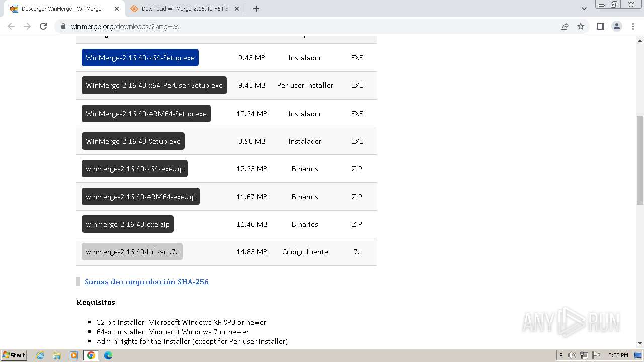Open a new tab with the plus button
Viewport: 644px width, 362px height.
[256, 9]
